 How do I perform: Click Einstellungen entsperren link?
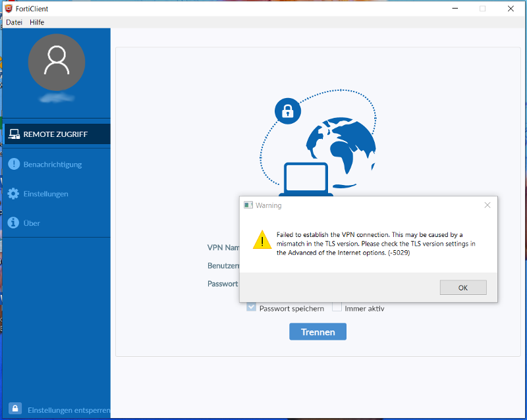pyautogui.click(x=69, y=410)
